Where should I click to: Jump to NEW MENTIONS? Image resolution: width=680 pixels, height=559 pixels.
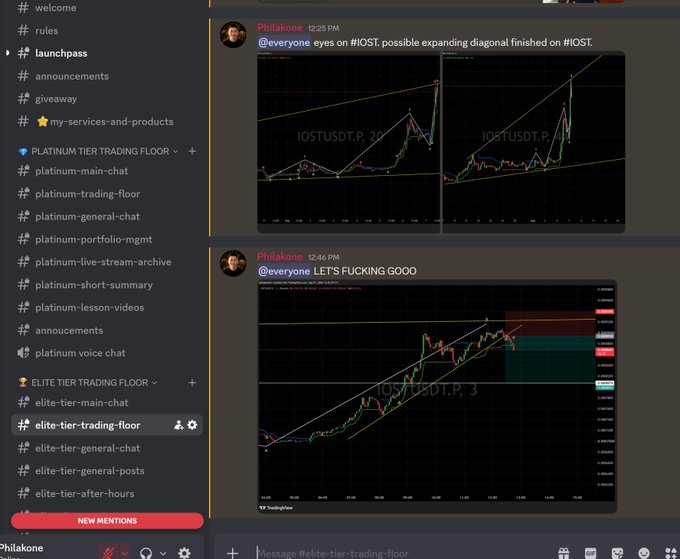pos(107,521)
